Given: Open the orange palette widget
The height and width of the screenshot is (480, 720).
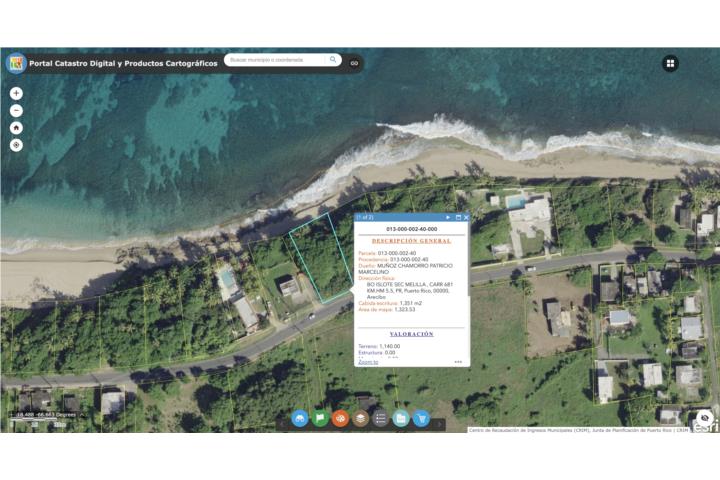Looking at the screenshot, I should [340, 418].
